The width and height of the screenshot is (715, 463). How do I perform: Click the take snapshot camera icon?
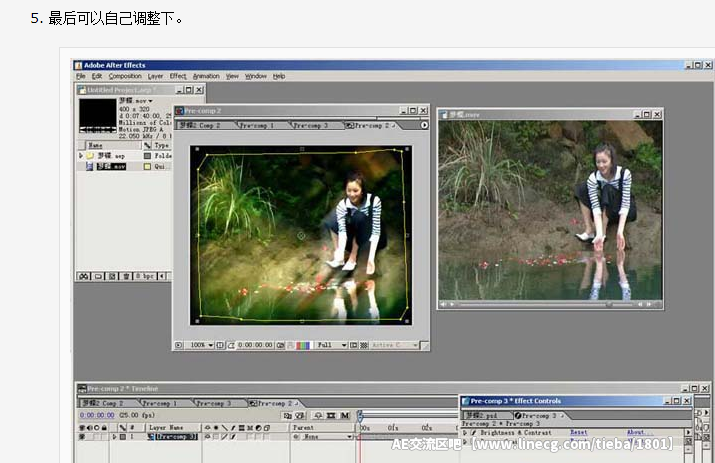280,345
